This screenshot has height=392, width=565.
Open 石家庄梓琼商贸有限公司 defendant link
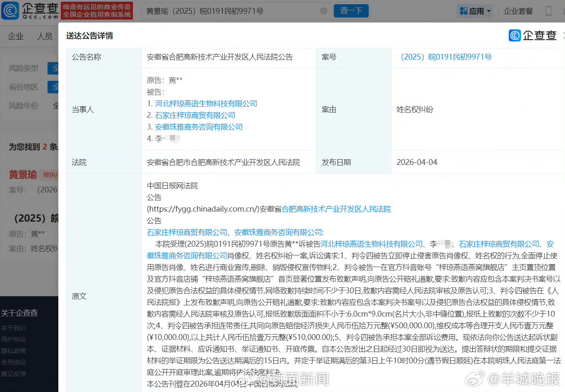click(x=195, y=115)
